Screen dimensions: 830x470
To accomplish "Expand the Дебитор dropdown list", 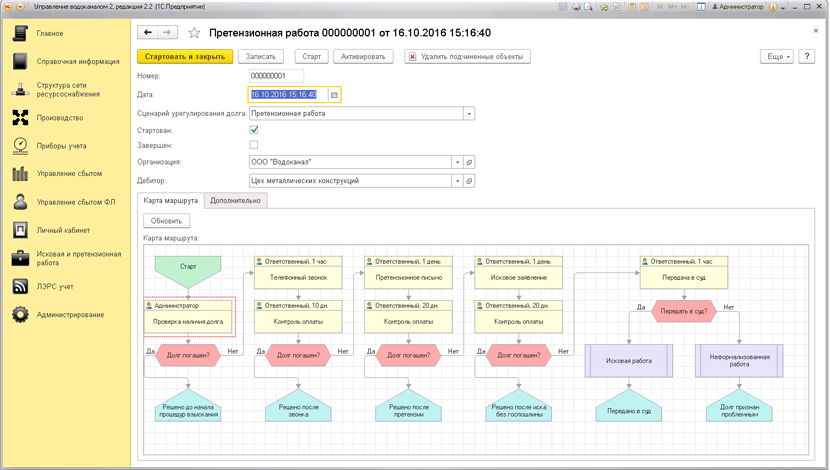I will pos(458,181).
